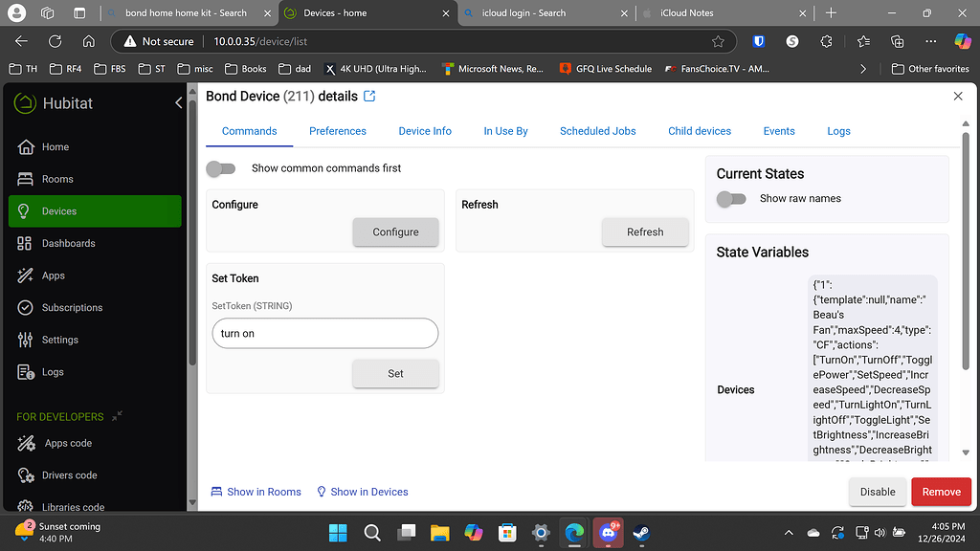Open Dashboards in the sidebar
Screen dimensions: 980x551
[68, 243]
